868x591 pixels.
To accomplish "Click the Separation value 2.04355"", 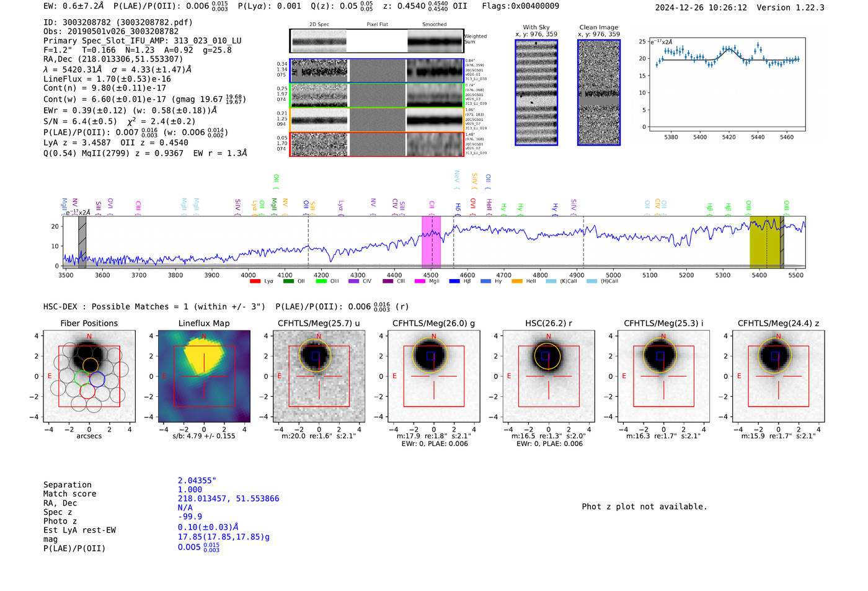I will [x=197, y=481].
